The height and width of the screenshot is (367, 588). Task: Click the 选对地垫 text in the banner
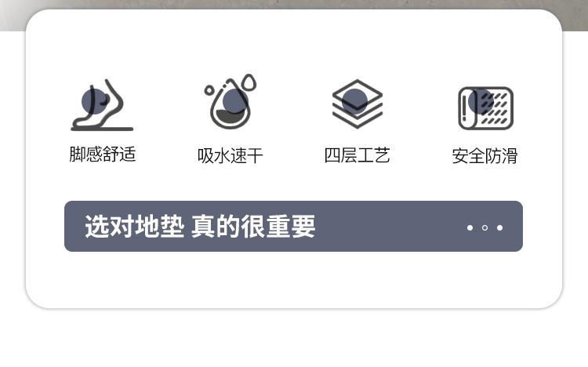(x=135, y=227)
